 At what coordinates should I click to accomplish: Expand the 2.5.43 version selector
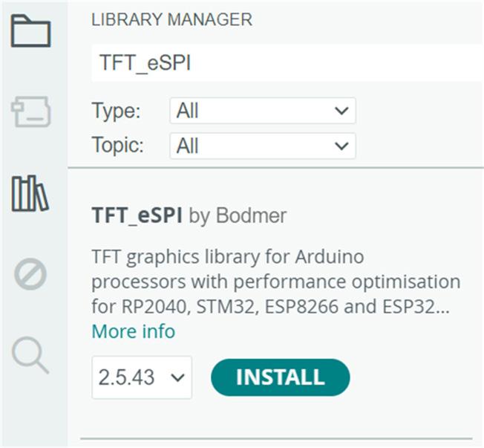click(x=141, y=377)
